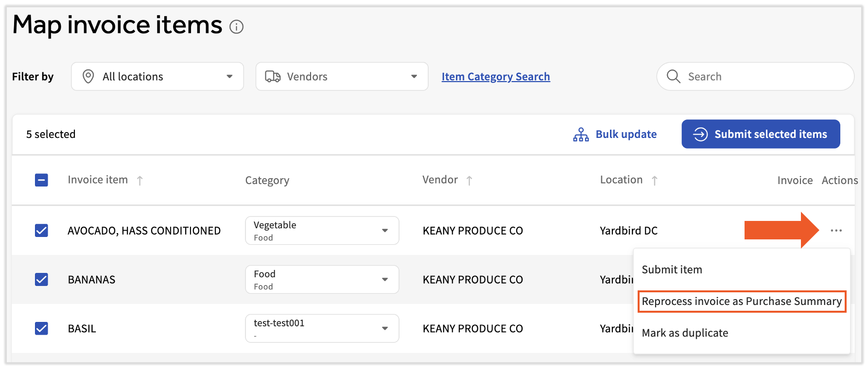Open the three-dot actions menu for Avocado row

pyautogui.click(x=836, y=231)
